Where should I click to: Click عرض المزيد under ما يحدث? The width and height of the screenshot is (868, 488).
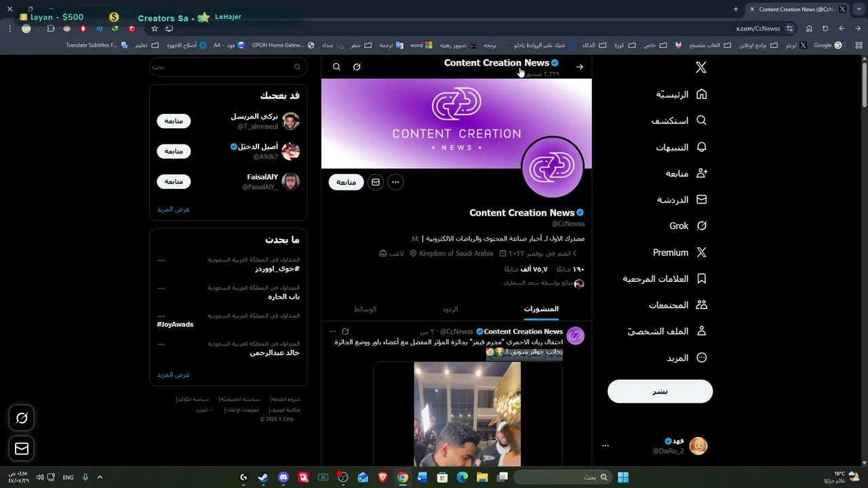click(174, 375)
